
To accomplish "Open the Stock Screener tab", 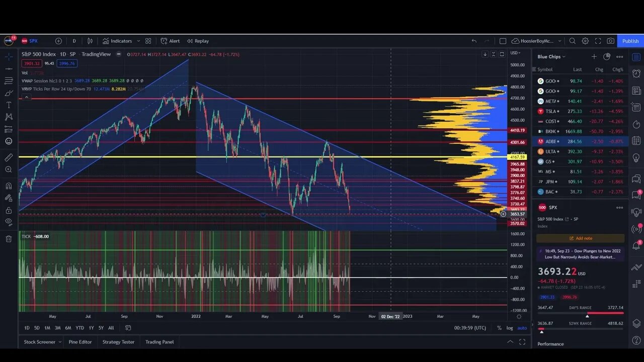I will coord(42,342).
